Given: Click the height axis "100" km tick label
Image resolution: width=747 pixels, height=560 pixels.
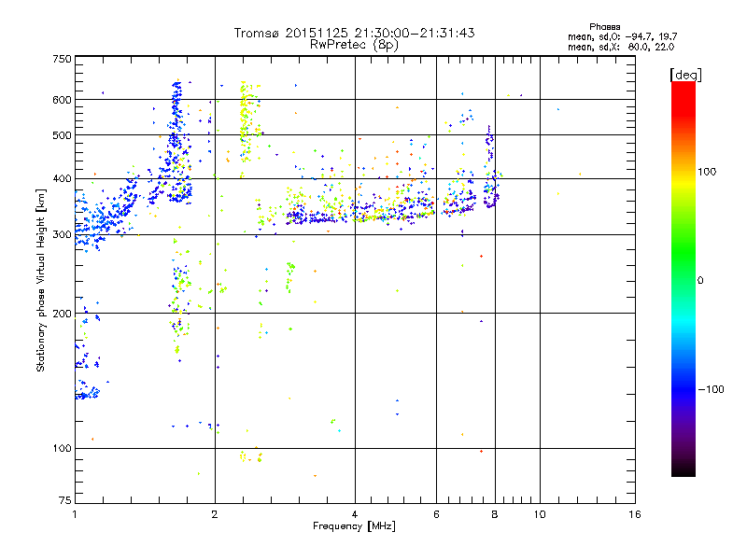Looking at the screenshot, I should click(62, 449).
